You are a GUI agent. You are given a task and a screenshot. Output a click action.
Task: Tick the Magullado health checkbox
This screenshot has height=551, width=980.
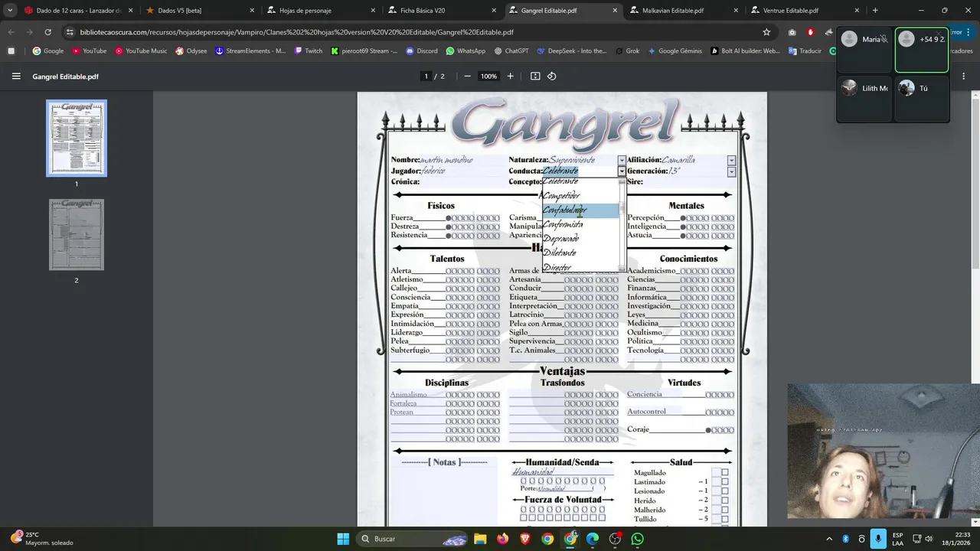click(725, 473)
